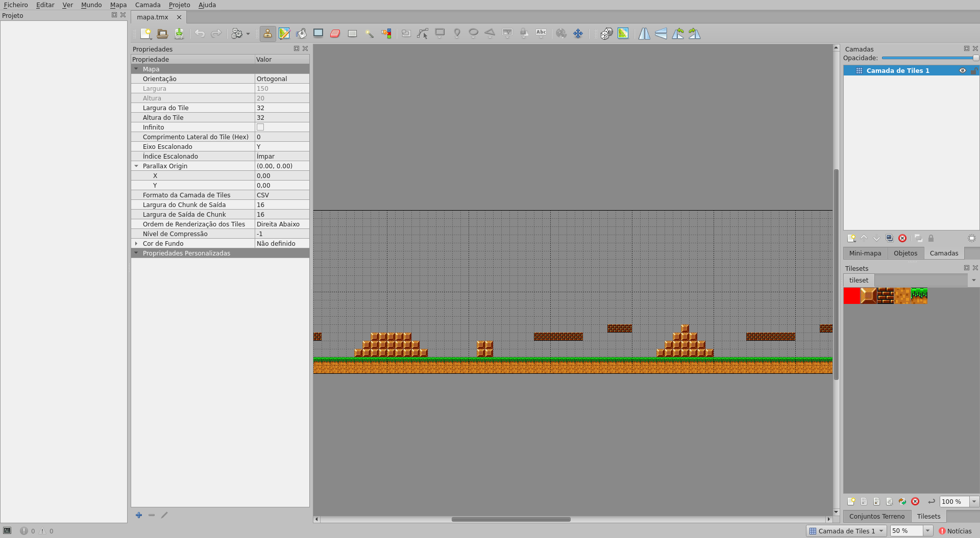Viewport: 980px width, 538px height.
Task: Flip the stamp horizontally
Action: point(644,34)
